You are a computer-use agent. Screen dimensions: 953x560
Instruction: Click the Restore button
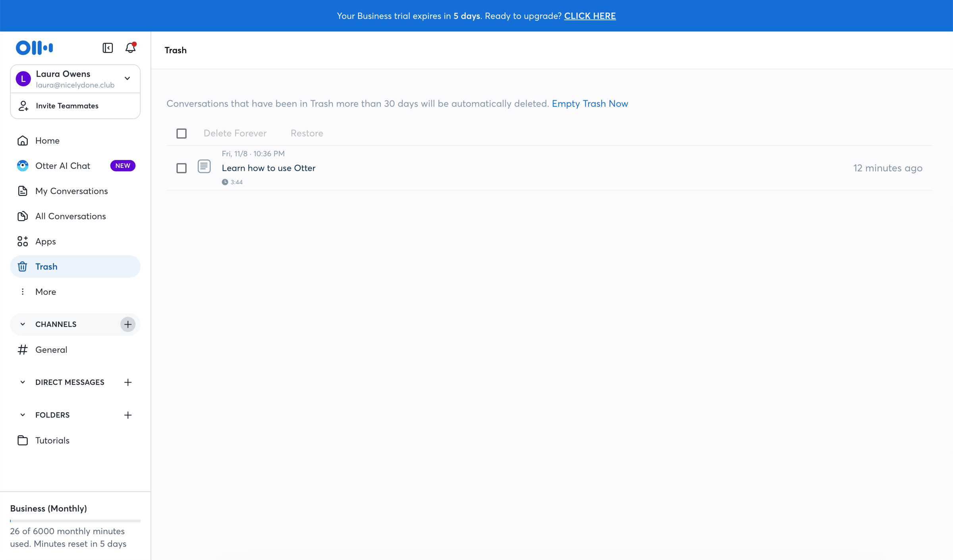[307, 133]
